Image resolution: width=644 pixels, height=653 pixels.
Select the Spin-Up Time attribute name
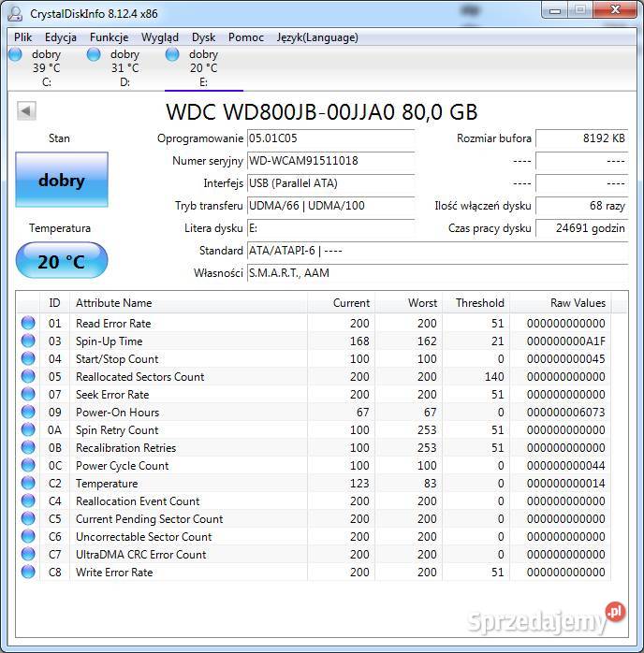[110, 341]
